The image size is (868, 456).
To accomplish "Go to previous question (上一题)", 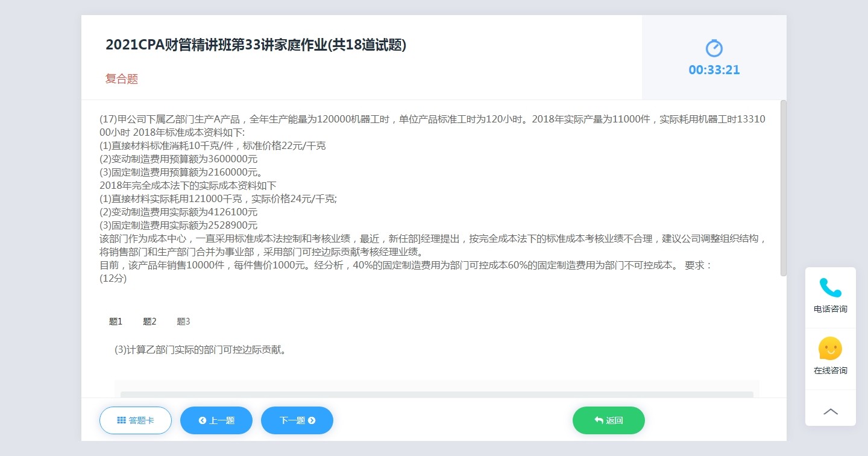I will pyautogui.click(x=216, y=420).
